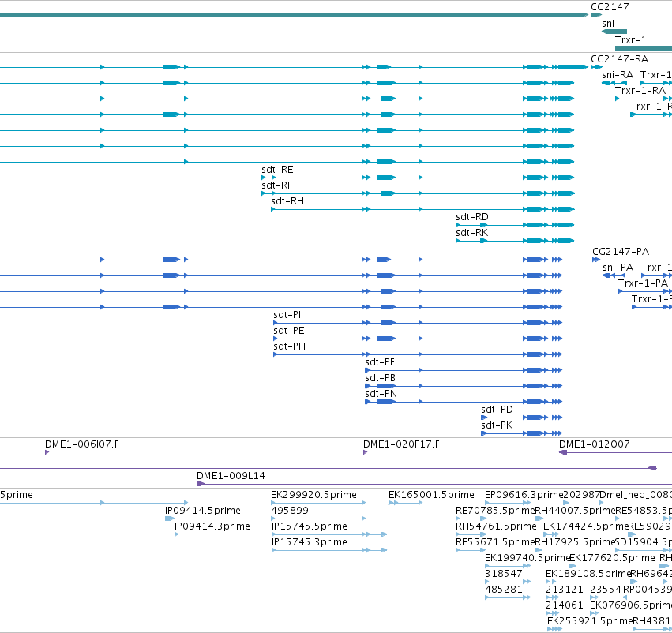
Task: Click the sni gene label
Action: [x=608, y=24]
